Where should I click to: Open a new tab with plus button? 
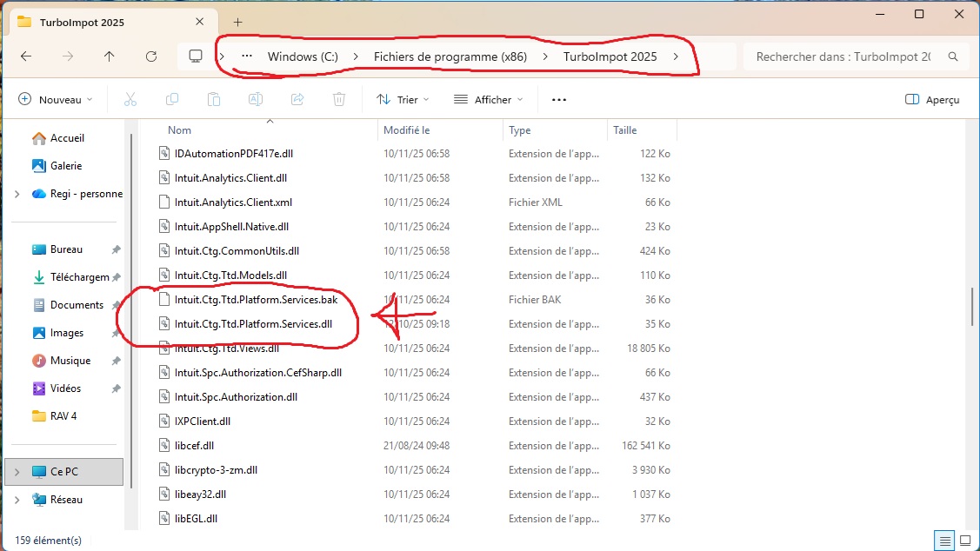pos(238,23)
